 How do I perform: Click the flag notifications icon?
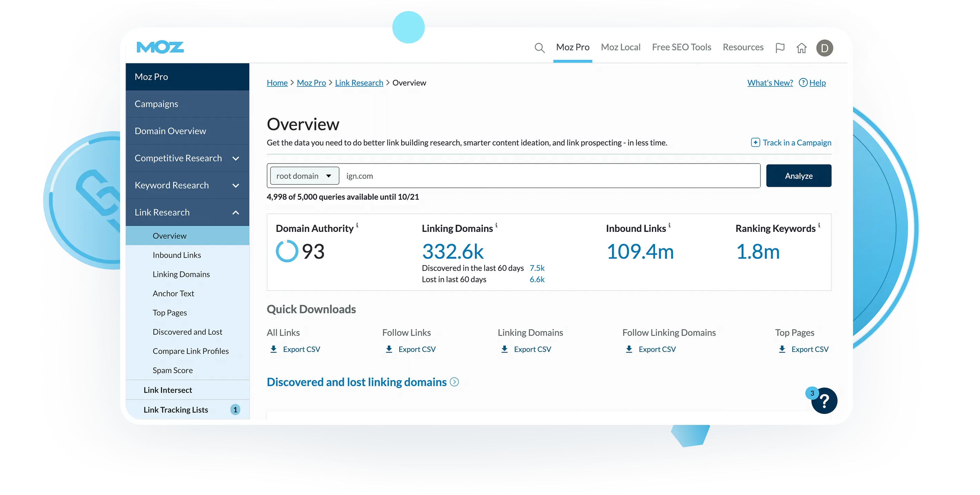(x=780, y=47)
